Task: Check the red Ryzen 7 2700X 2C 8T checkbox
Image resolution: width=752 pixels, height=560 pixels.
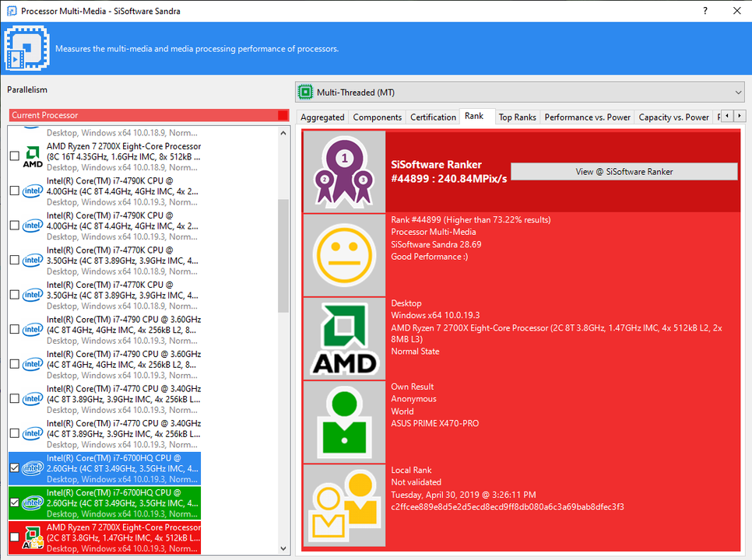Action: tap(14, 537)
